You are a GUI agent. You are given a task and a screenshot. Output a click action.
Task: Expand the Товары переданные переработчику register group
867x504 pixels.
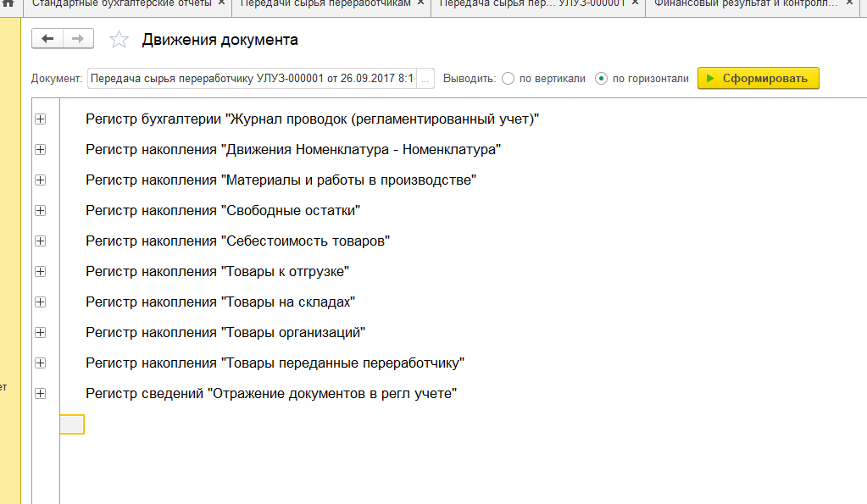coord(40,363)
